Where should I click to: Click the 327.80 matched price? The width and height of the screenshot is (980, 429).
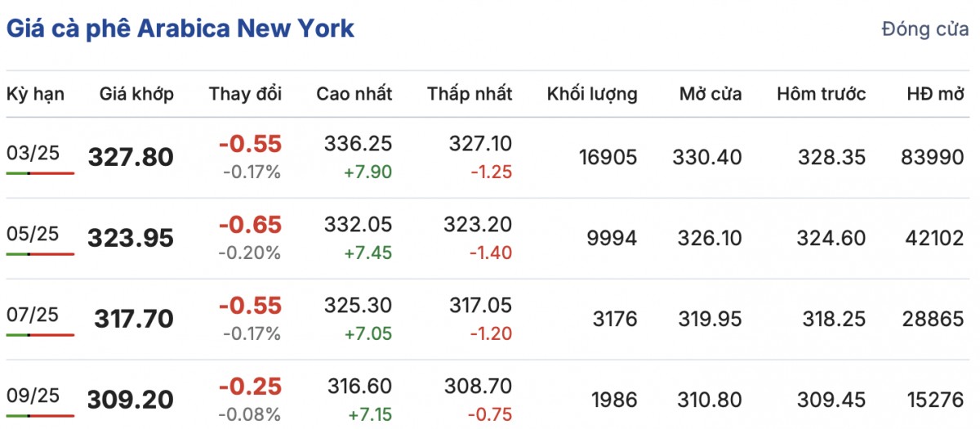tap(131, 157)
